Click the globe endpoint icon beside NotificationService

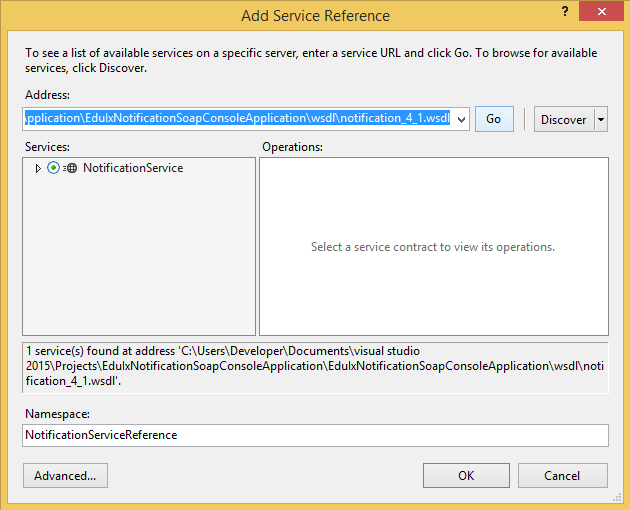point(71,168)
